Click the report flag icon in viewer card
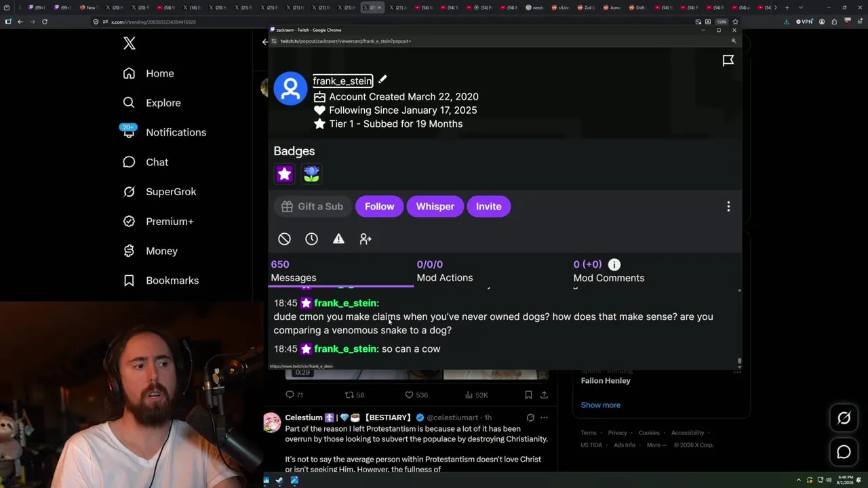The image size is (868, 488). pos(728,61)
